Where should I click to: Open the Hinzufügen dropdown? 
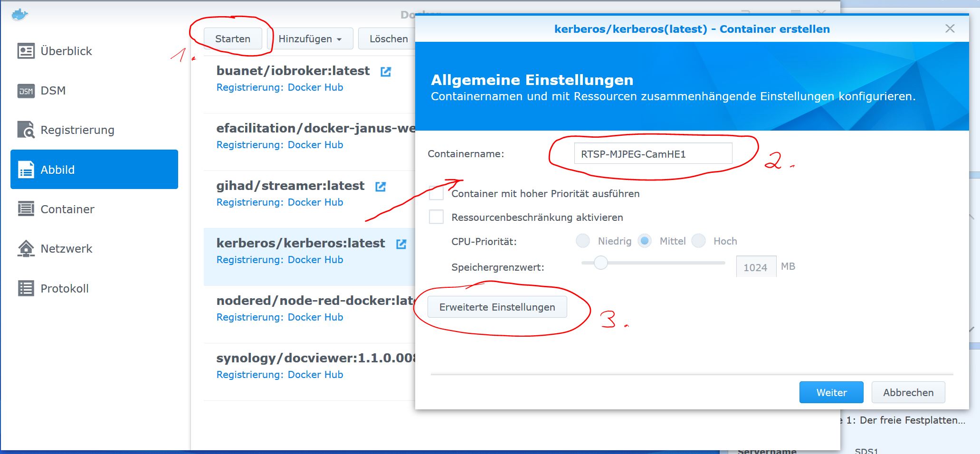click(x=310, y=39)
